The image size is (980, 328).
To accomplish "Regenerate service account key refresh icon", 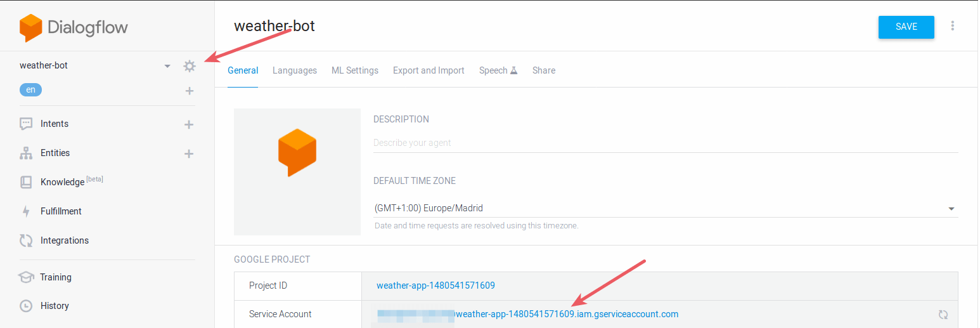I will coord(943,315).
